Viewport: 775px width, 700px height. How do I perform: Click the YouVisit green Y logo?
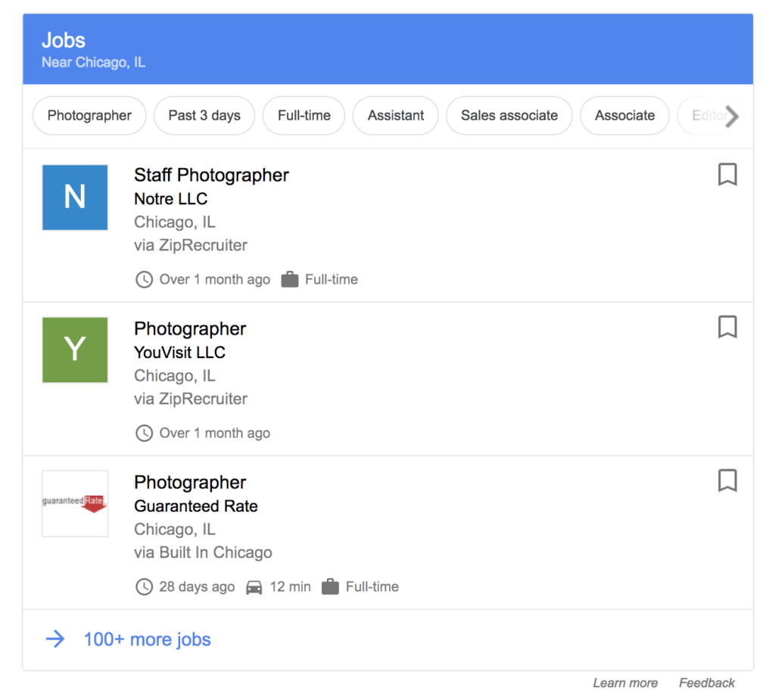point(75,350)
